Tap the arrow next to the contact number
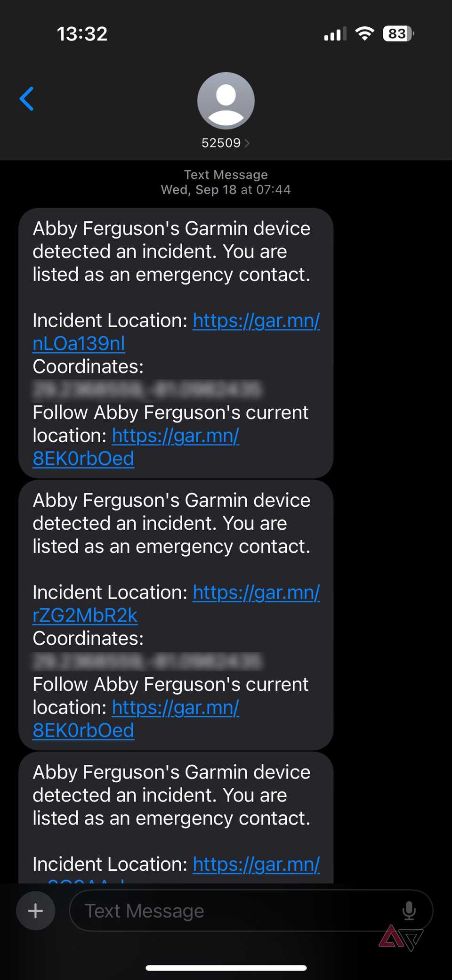Image resolution: width=452 pixels, height=980 pixels. point(248,143)
